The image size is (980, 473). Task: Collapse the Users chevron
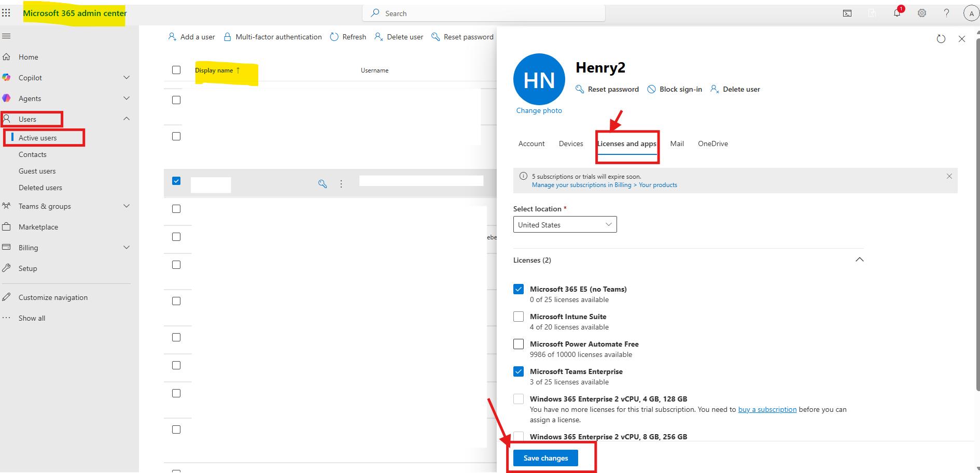[x=127, y=119]
